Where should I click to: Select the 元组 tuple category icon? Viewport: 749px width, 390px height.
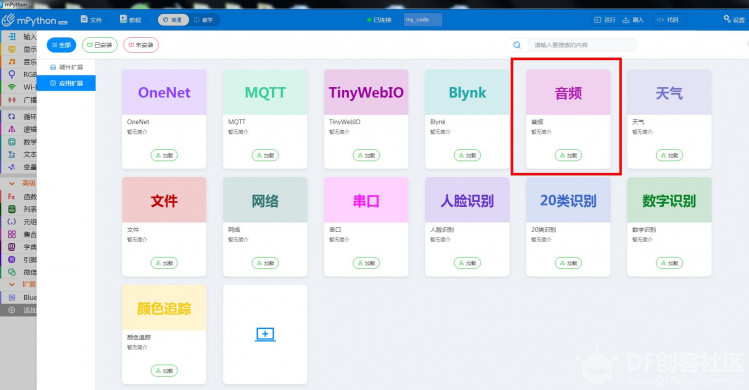point(12,222)
